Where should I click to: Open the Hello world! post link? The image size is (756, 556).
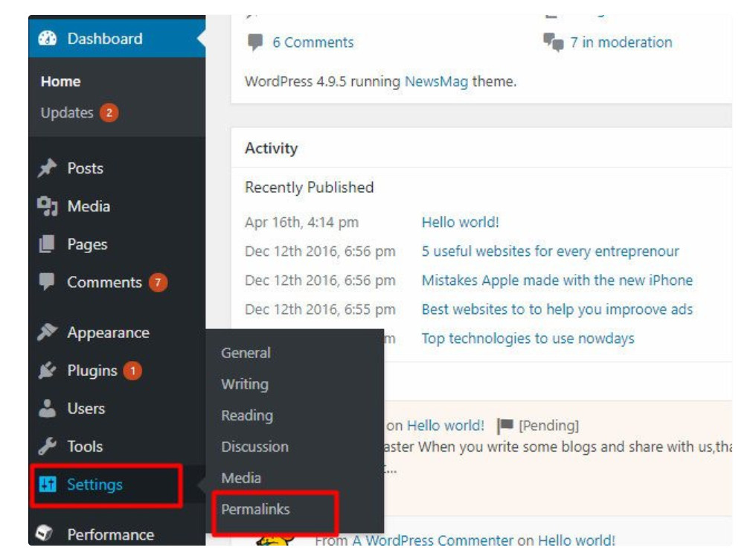click(459, 221)
